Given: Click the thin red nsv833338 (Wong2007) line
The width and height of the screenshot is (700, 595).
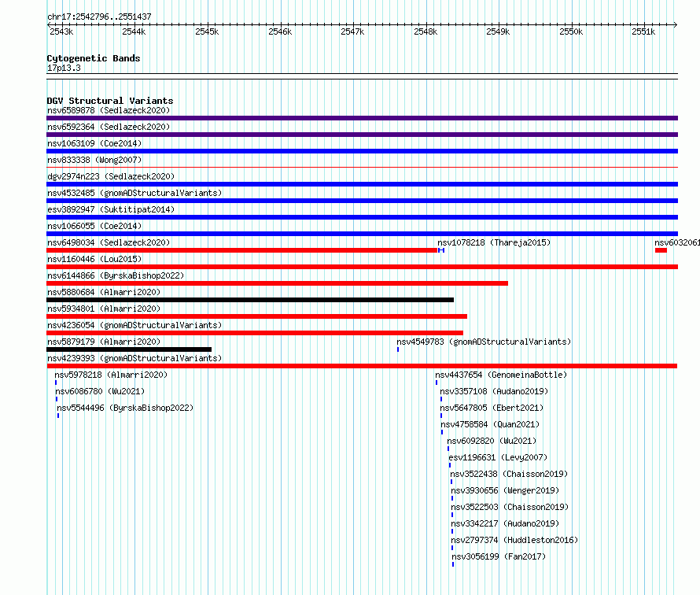Looking at the screenshot, I should tap(362, 168).
